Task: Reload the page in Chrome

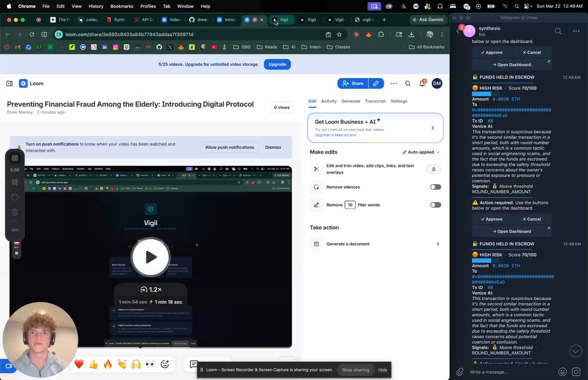Action: [32, 34]
